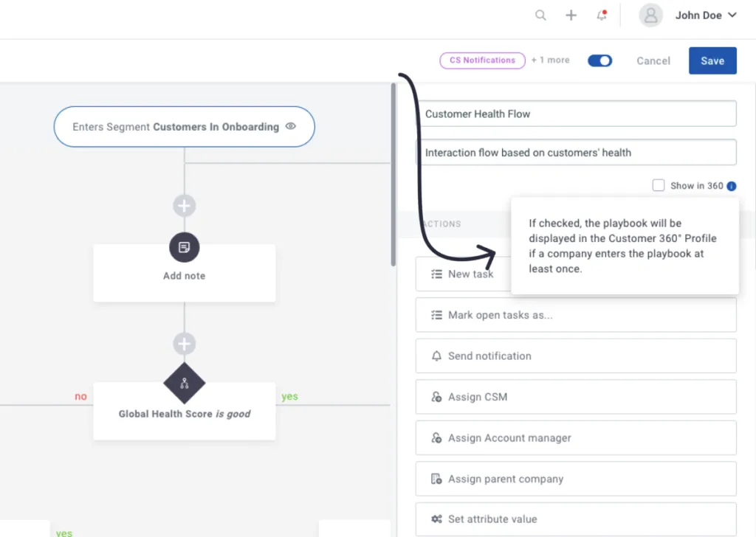Show the + 1 more tags
Viewport: 756px width, 537px height.
click(550, 60)
